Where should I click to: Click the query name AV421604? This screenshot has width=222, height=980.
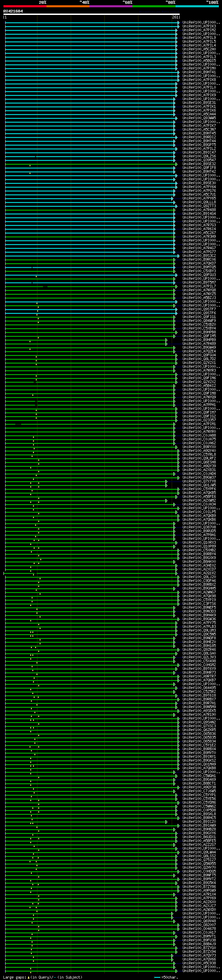point(13,11)
